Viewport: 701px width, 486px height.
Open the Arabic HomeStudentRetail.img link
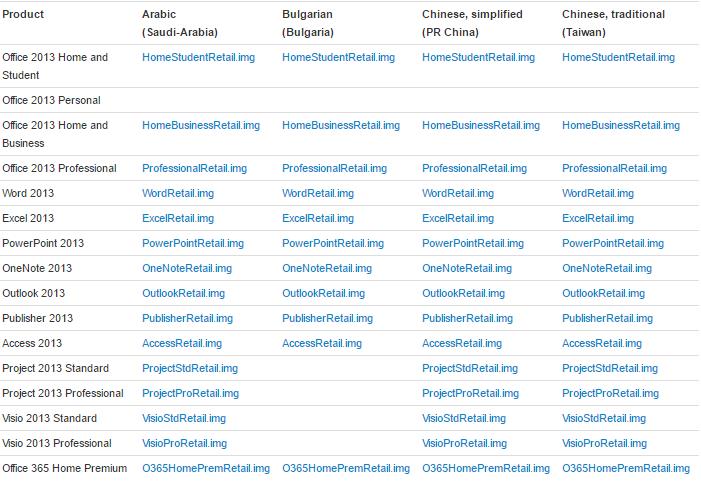(198, 58)
